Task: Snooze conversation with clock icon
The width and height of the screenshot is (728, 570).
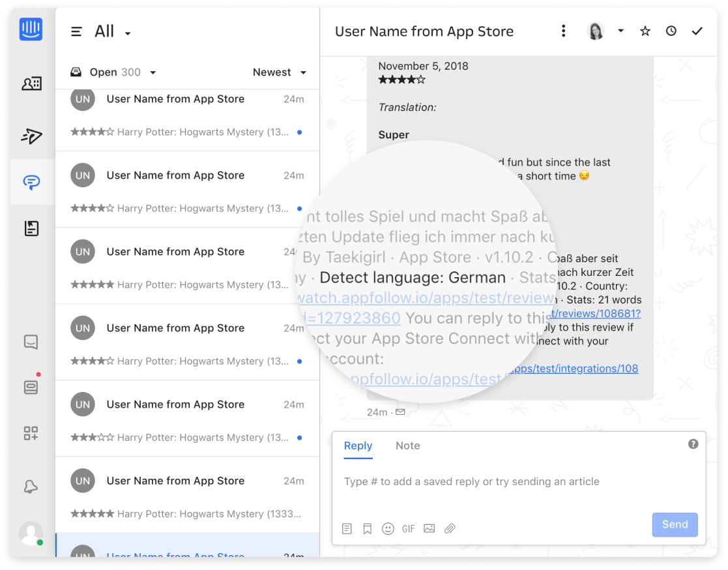Action: [x=671, y=31]
